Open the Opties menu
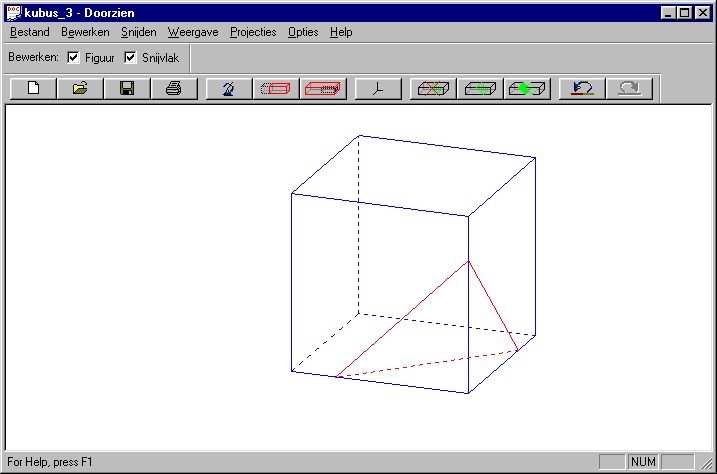The height and width of the screenshot is (474, 717). pyautogui.click(x=303, y=32)
